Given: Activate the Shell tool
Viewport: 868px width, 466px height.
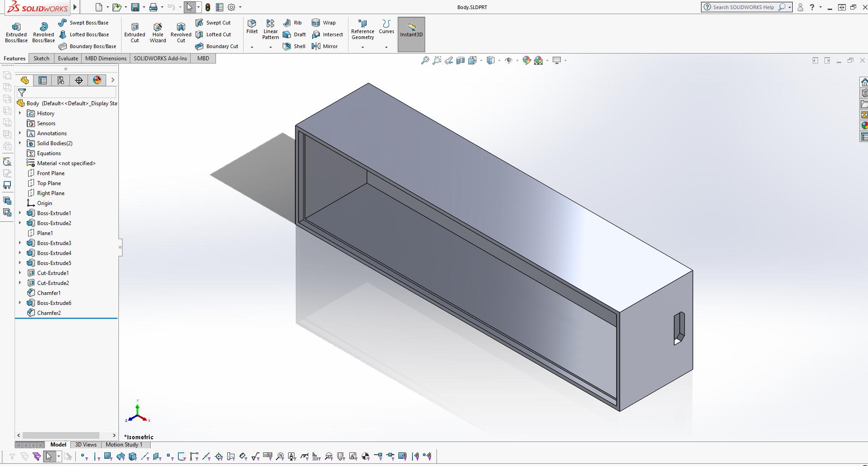Looking at the screenshot, I should (x=294, y=46).
